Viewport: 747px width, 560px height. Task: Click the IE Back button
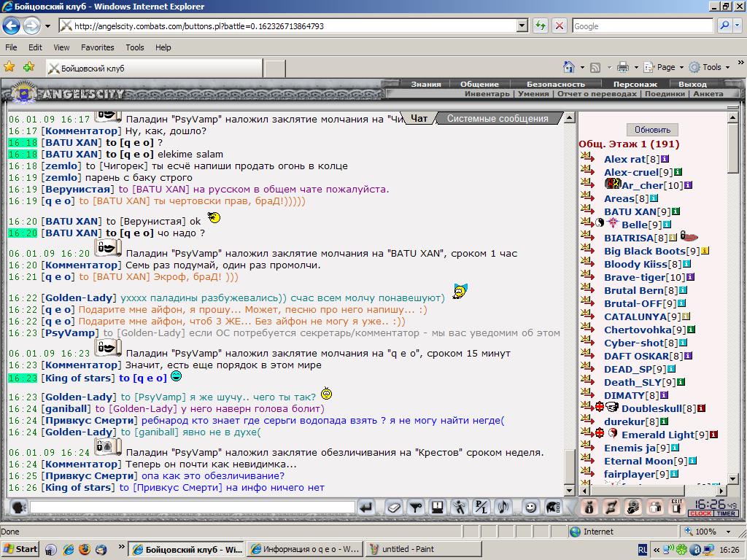pyautogui.click(x=12, y=26)
